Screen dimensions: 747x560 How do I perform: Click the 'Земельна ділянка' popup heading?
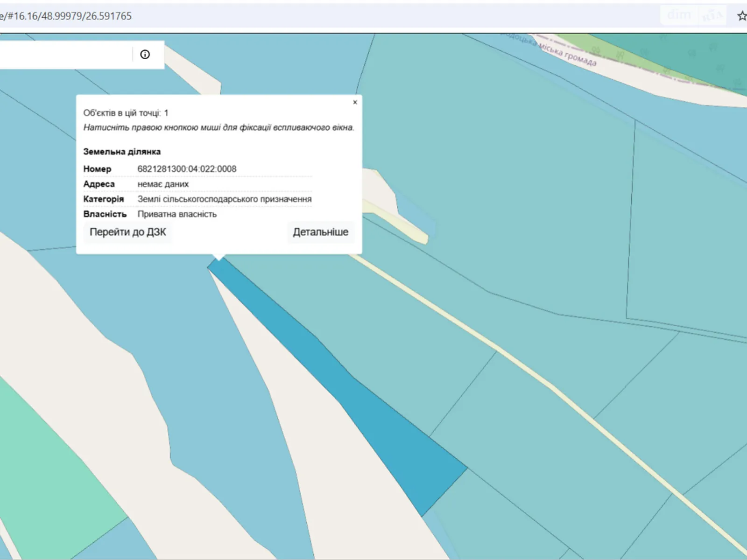tap(122, 152)
